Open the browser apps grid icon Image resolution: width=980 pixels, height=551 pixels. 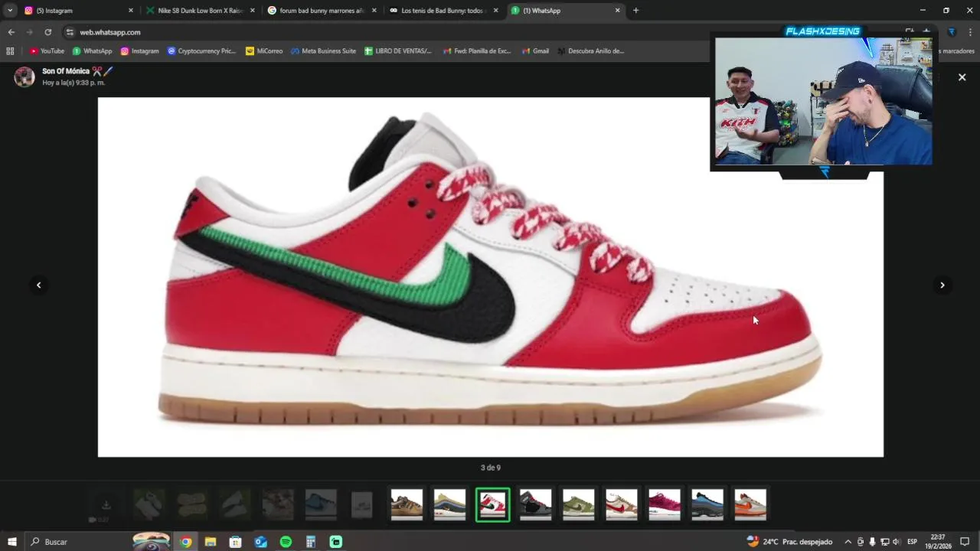[10, 51]
